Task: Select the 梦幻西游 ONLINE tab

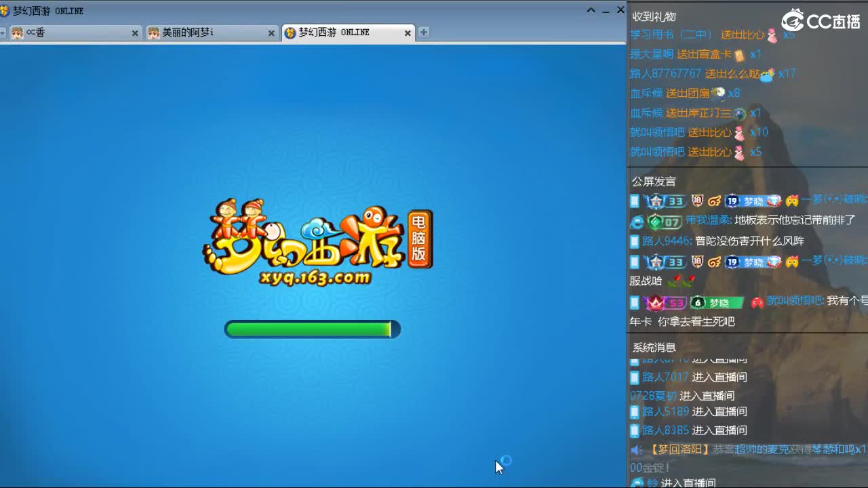Action: (x=348, y=33)
